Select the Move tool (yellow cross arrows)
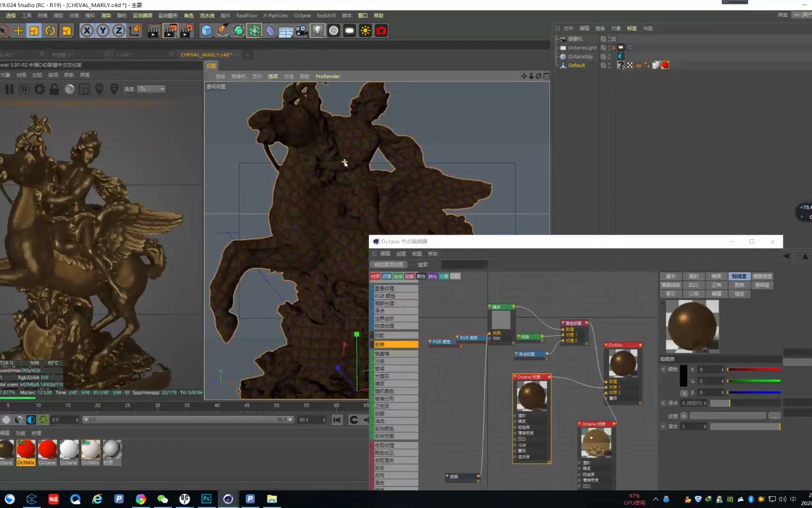This screenshot has height=508, width=812. [x=18, y=31]
